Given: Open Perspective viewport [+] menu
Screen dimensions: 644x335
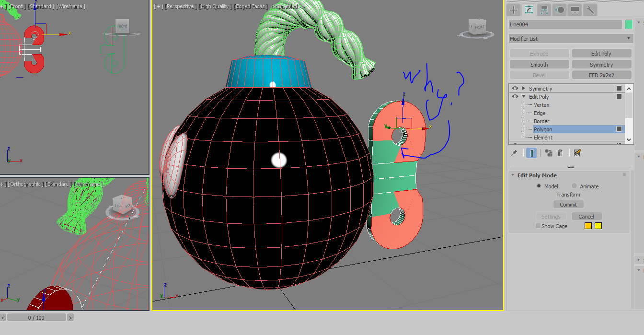Looking at the screenshot, I should (158, 6).
